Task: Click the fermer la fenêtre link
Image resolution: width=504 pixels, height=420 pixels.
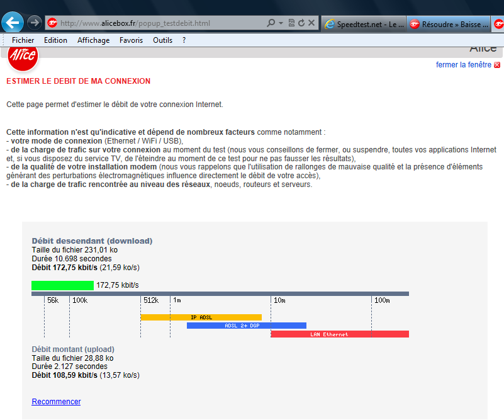Action: coord(464,65)
